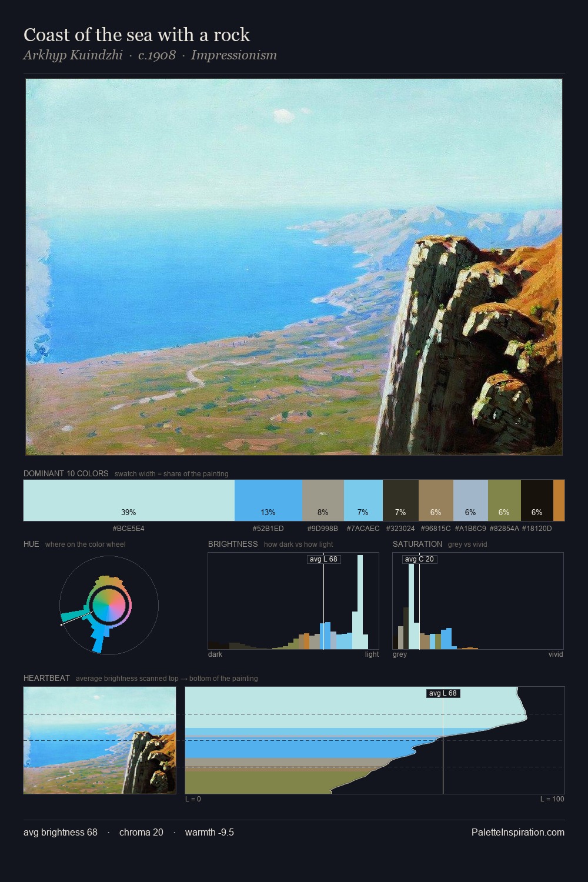Click the "#96815C" hex code text
This screenshot has width=588, height=882.
pyautogui.click(x=436, y=529)
